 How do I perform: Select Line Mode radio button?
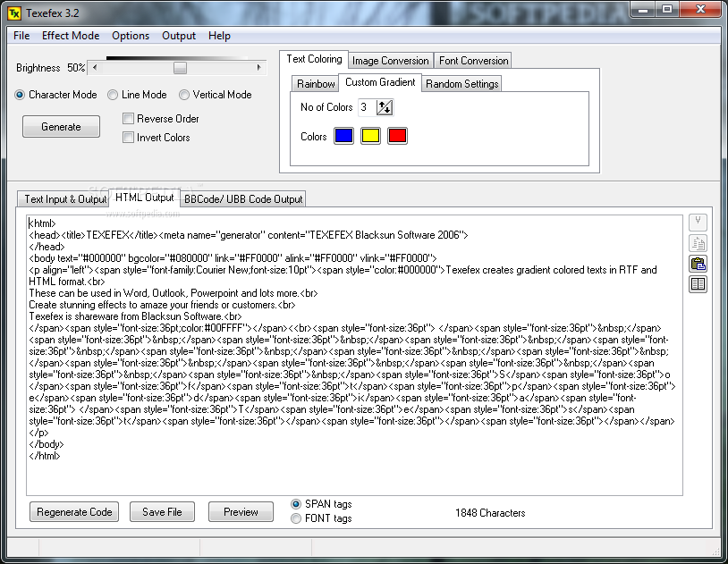(x=113, y=95)
